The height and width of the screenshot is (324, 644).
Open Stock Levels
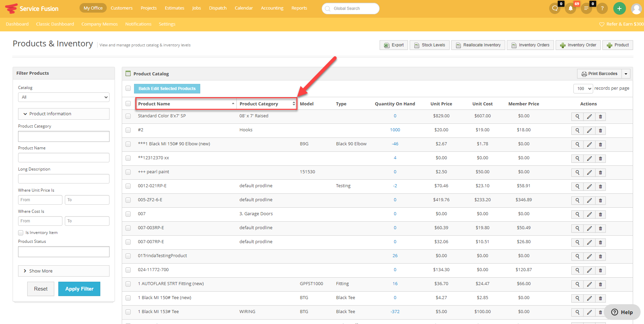(x=429, y=45)
